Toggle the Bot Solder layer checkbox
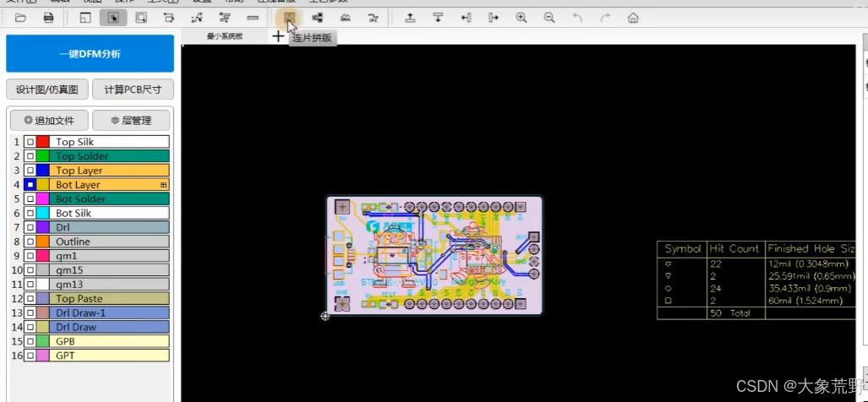This screenshot has width=868, height=402. pyautogui.click(x=30, y=199)
